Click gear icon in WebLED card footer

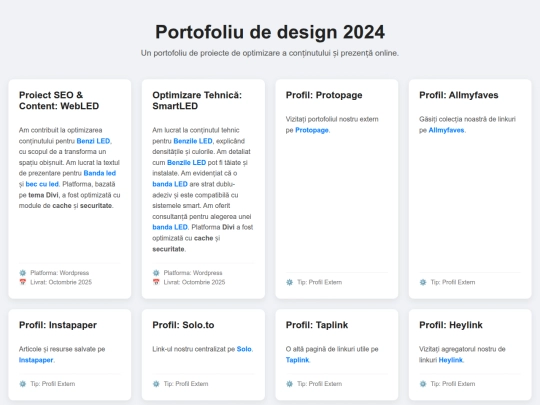click(x=23, y=273)
